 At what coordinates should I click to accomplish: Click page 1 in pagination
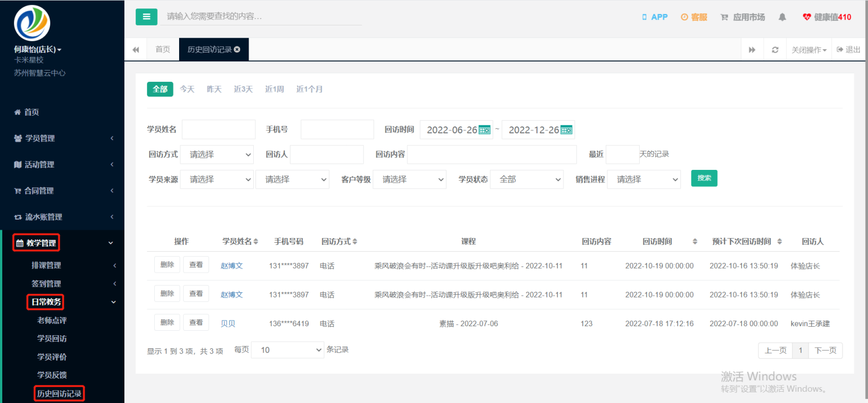point(800,351)
